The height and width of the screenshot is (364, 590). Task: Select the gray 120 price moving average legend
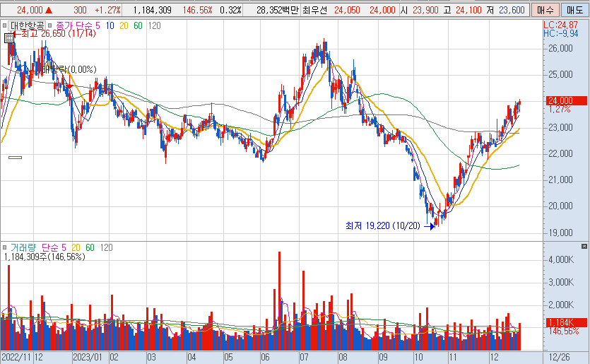(x=154, y=25)
